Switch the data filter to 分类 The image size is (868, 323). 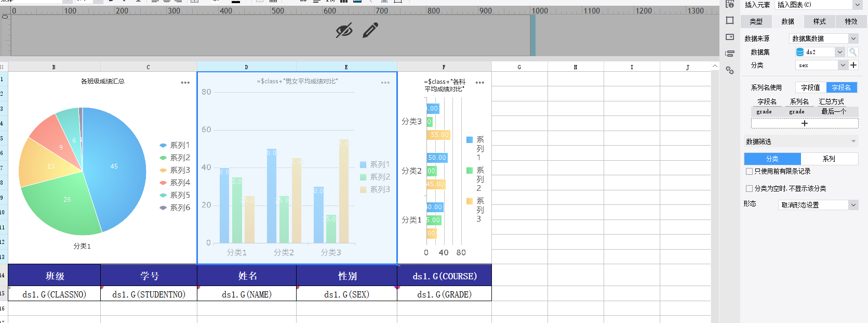(x=772, y=159)
